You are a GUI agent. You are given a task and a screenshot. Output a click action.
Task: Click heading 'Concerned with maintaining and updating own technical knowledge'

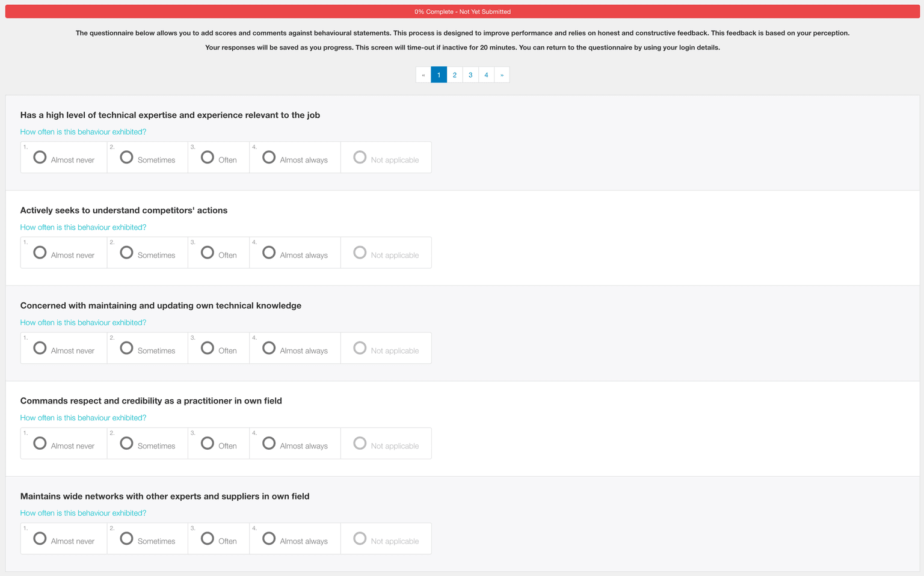161,305
